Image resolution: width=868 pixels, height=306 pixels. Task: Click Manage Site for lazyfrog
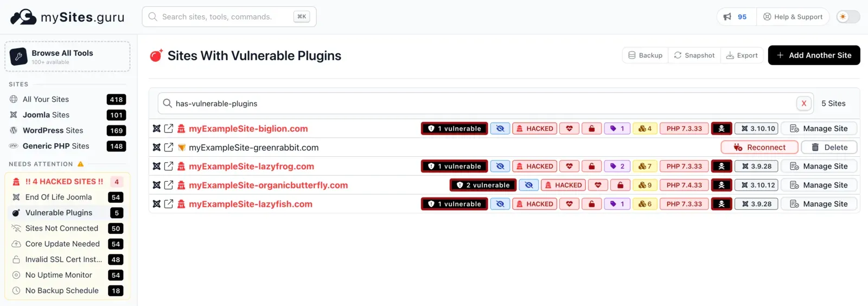tap(819, 166)
